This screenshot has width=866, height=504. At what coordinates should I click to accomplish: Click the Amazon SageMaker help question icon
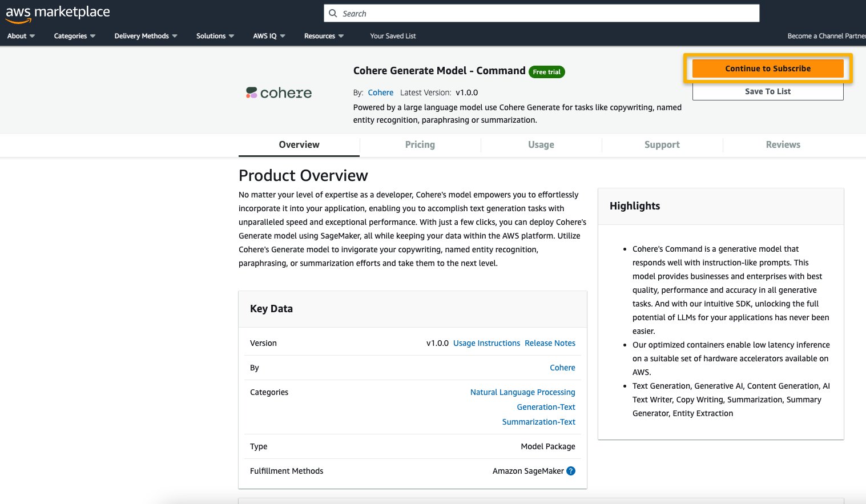tap(571, 471)
